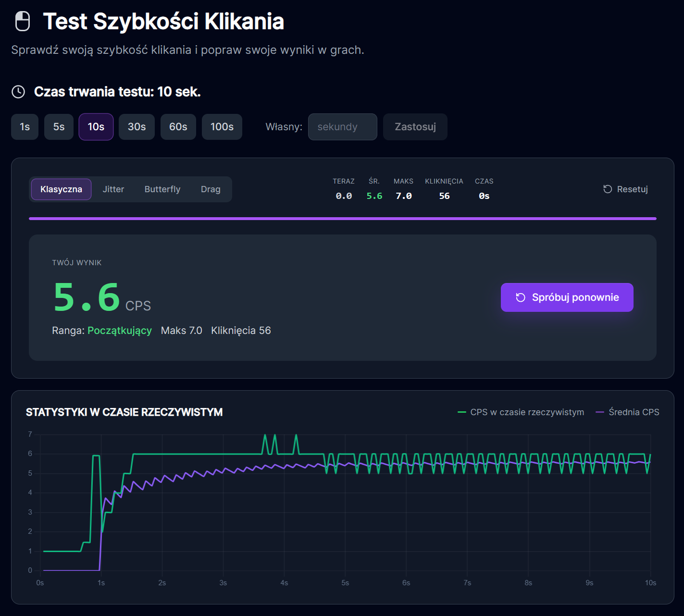This screenshot has width=684, height=616.
Task: Click the Czas trwania testu heading
Action: click(x=117, y=92)
